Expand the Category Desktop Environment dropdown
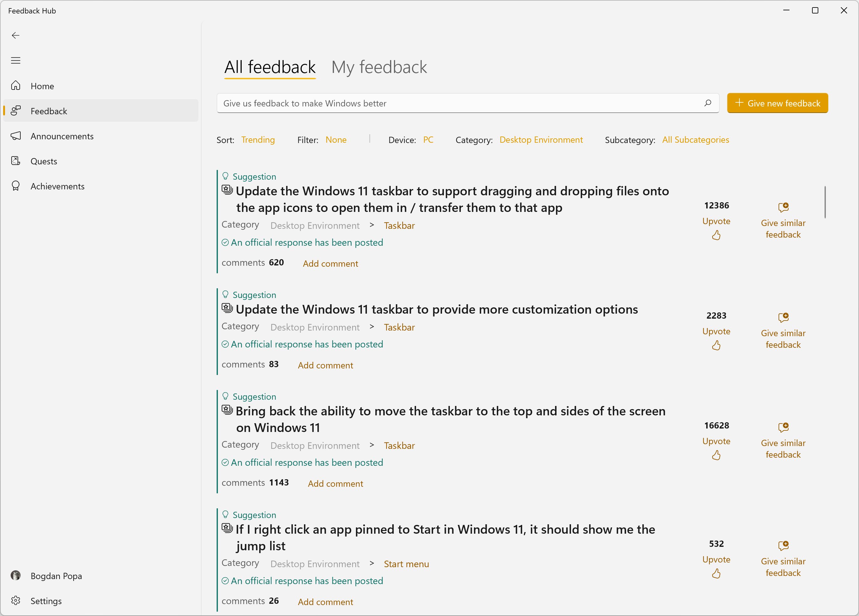This screenshot has height=616, width=859. [x=540, y=139]
